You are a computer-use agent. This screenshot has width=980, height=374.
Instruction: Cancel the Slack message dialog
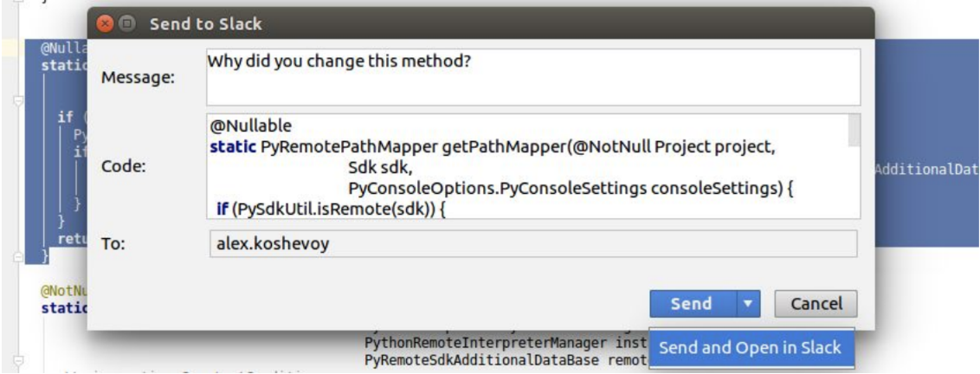coord(816,305)
